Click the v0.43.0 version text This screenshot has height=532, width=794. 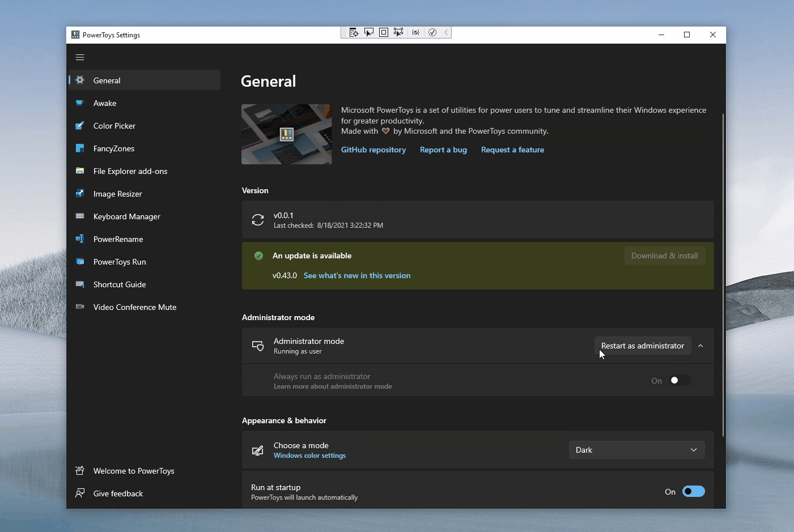pyautogui.click(x=285, y=275)
